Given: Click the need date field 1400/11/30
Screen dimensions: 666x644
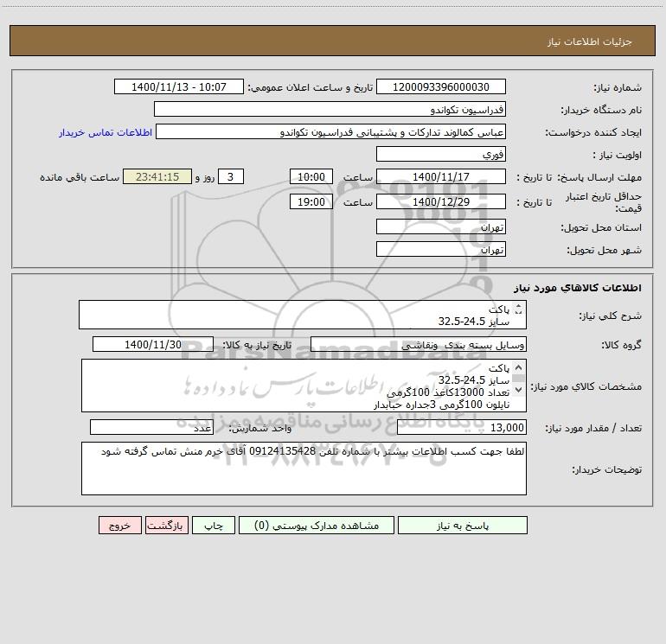Looking at the screenshot, I should point(153,344).
